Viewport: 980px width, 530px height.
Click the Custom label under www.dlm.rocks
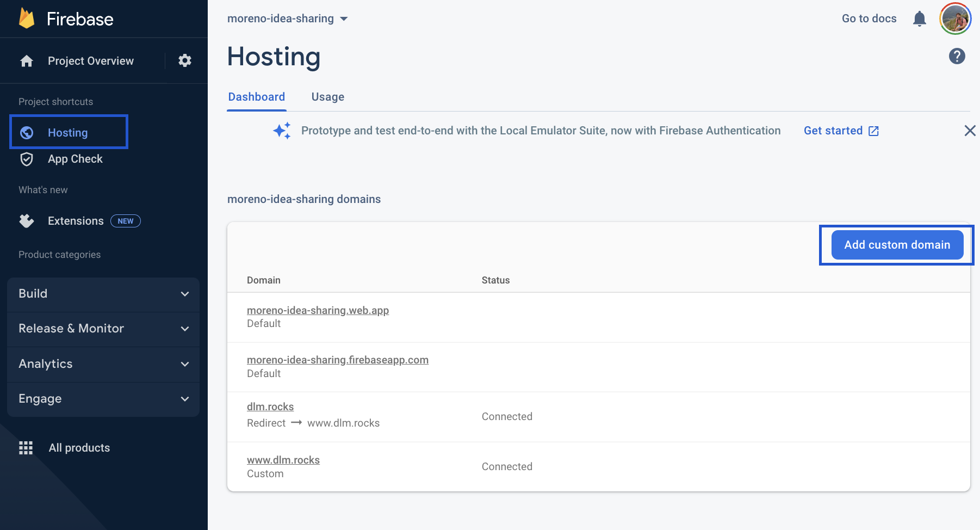coord(265,473)
